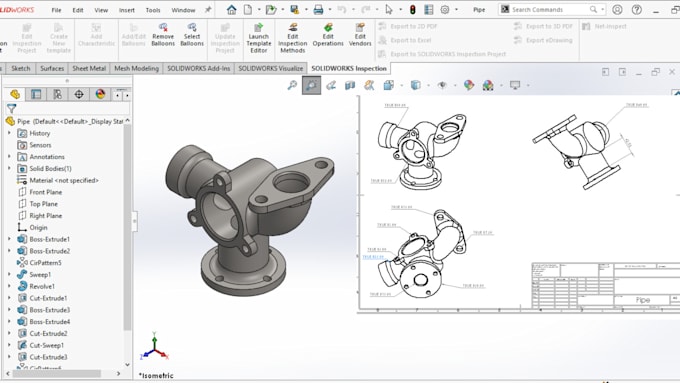Open the PropertyManager tab icon
Image resolution: width=680 pixels, height=383 pixels.
pos(36,94)
